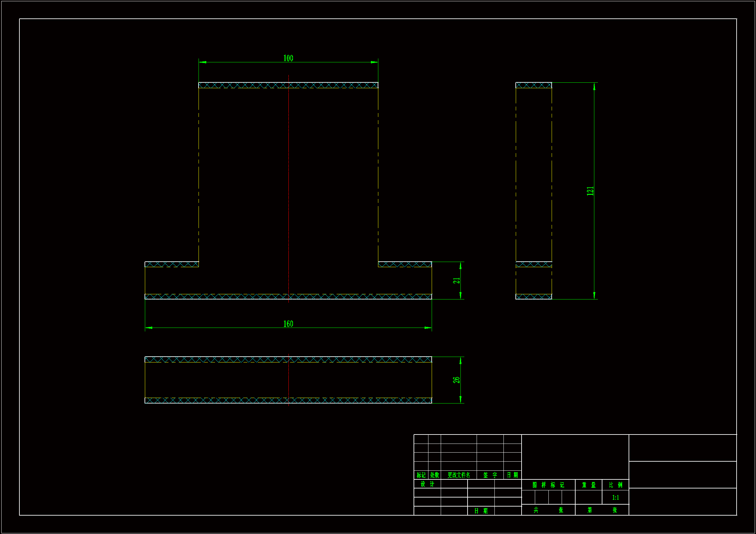Select the vertical 21 dimension value
This screenshot has height=534, width=756.
(x=456, y=280)
